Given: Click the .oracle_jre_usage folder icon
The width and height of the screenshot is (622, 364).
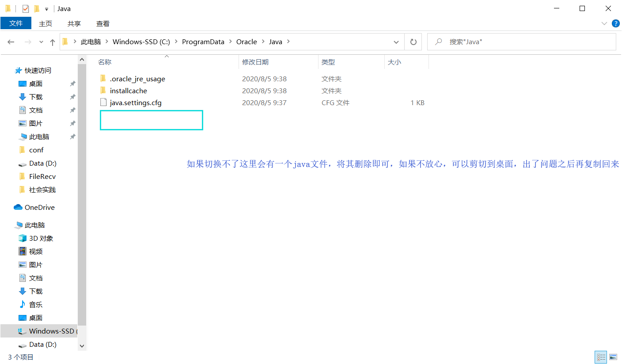Looking at the screenshot, I should click(x=103, y=79).
